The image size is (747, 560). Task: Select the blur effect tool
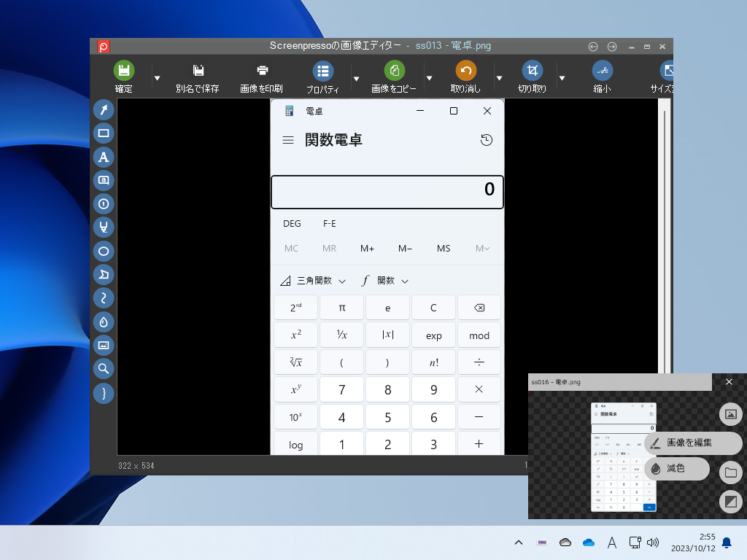pyautogui.click(x=104, y=322)
